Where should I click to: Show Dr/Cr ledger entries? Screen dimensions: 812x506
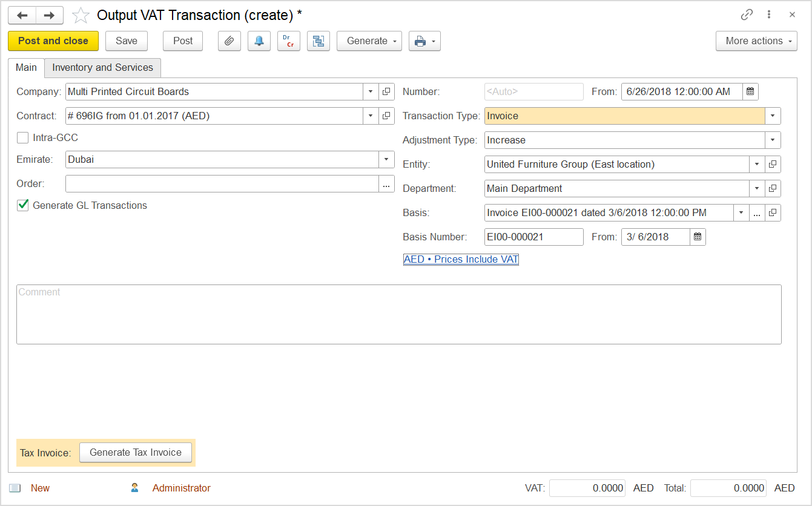pyautogui.click(x=289, y=41)
